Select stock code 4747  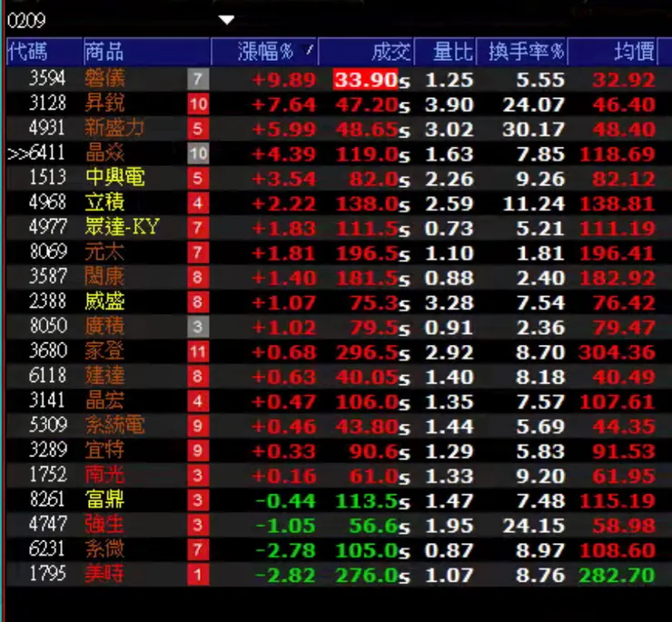click(48, 524)
